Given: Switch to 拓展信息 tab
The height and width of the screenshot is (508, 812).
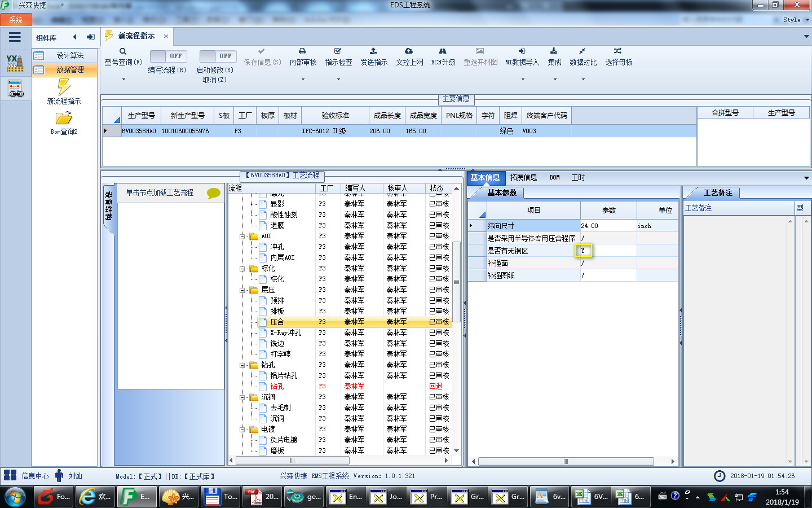Looking at the screenshot, I should point(523,177).
